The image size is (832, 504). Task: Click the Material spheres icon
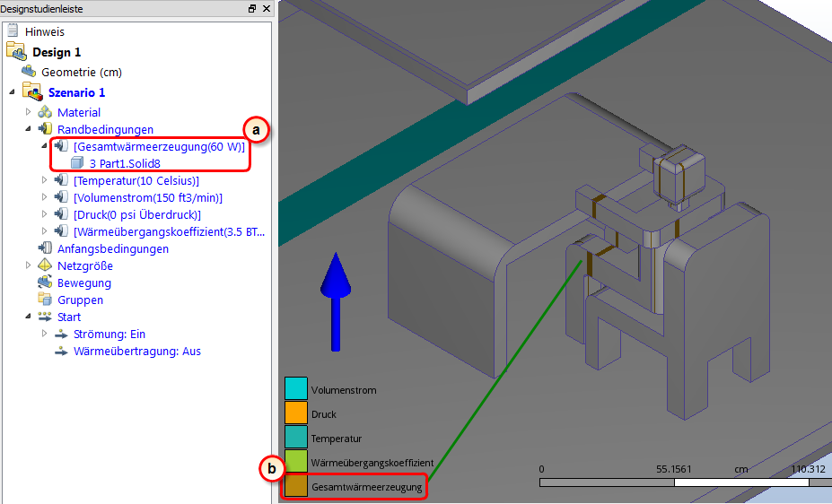pyautogui.click(x=45, y=112)
